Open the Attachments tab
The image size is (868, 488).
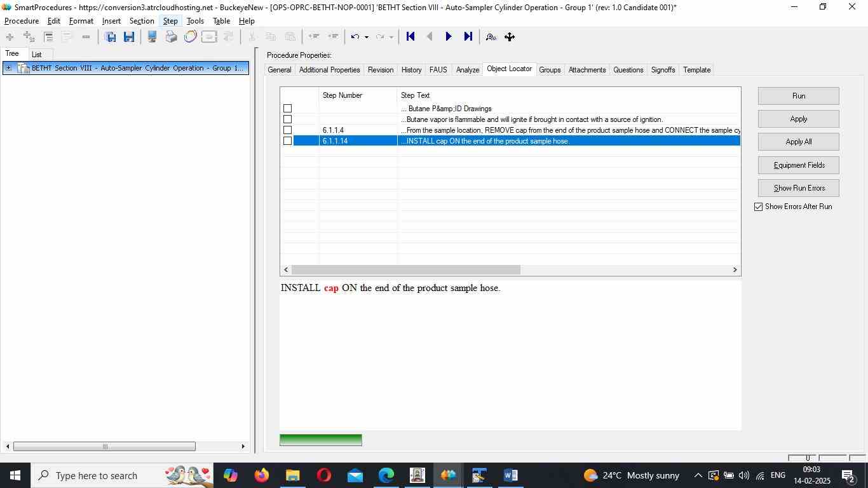[x=587, y=70]
